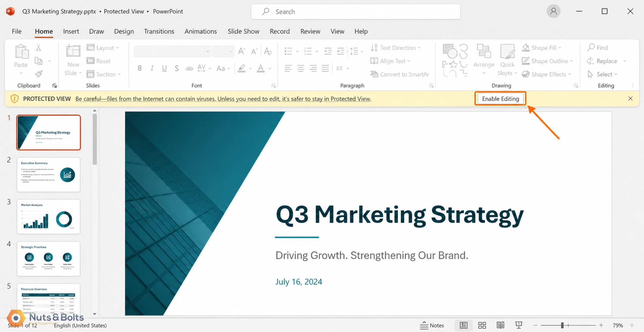Close the Protected View message bar
The image size is (644, 332).
pyautogui.click(x=630, y=99)
